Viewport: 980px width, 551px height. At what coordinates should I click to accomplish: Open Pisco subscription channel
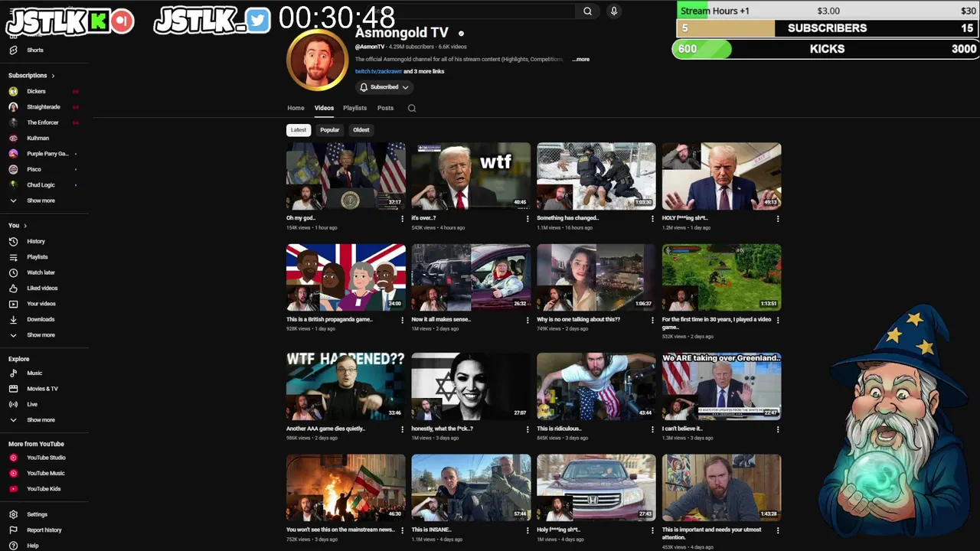click(x=34, y=169)
